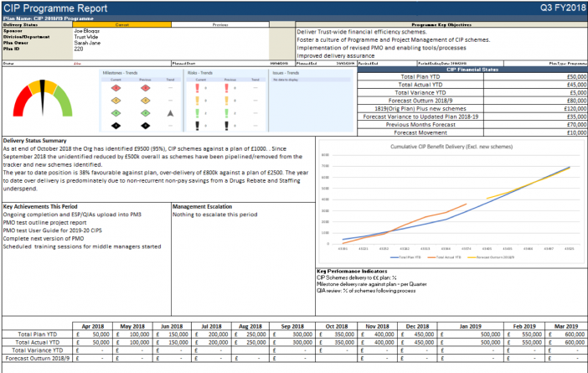588x373 pixels.
Task: Select the Total Actual YTD £45,000 value
Action: point(576,85)
